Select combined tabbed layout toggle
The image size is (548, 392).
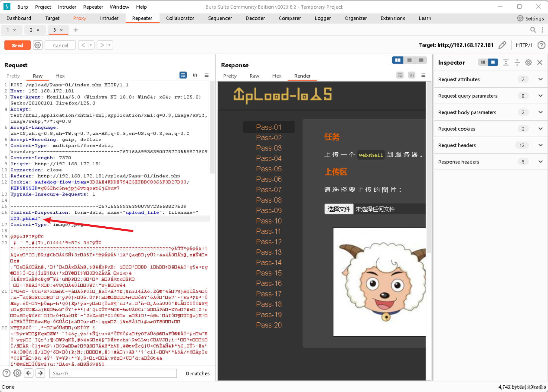tap(421, 60)
